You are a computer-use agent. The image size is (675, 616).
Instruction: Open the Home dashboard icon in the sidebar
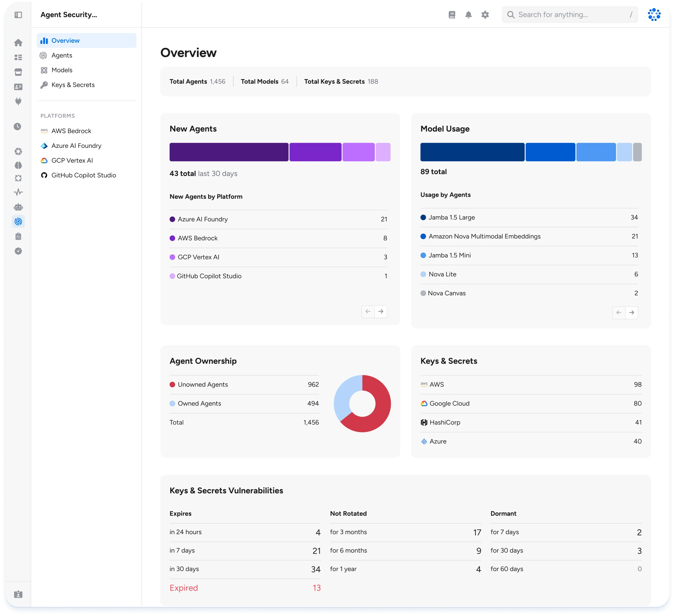(x=18, y=42)
